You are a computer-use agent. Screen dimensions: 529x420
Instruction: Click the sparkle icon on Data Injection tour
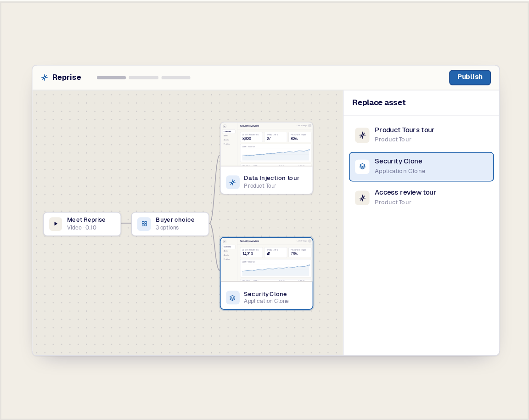[x=232, y=182]
